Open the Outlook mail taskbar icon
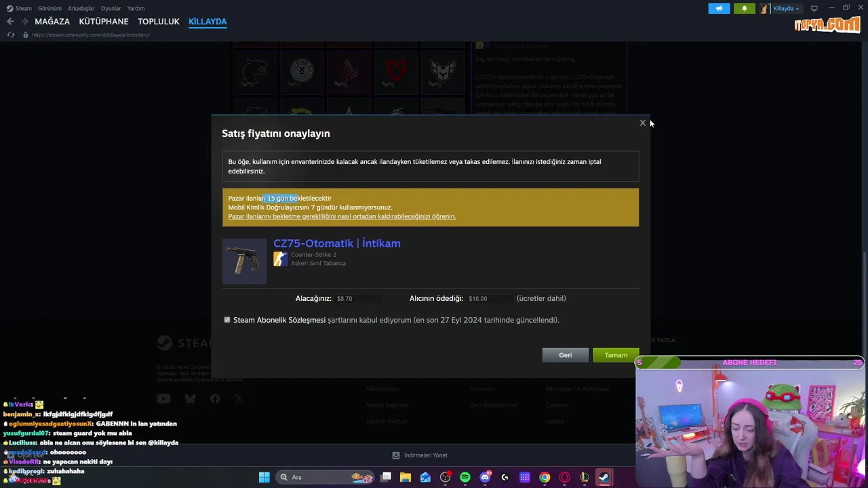 coord(425,477)
